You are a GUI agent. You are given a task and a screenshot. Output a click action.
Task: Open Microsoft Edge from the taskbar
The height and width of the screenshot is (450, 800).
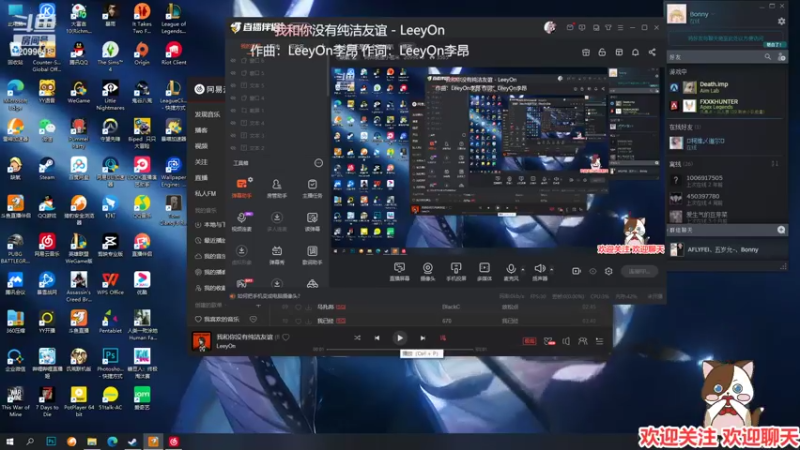click(112, 441)
